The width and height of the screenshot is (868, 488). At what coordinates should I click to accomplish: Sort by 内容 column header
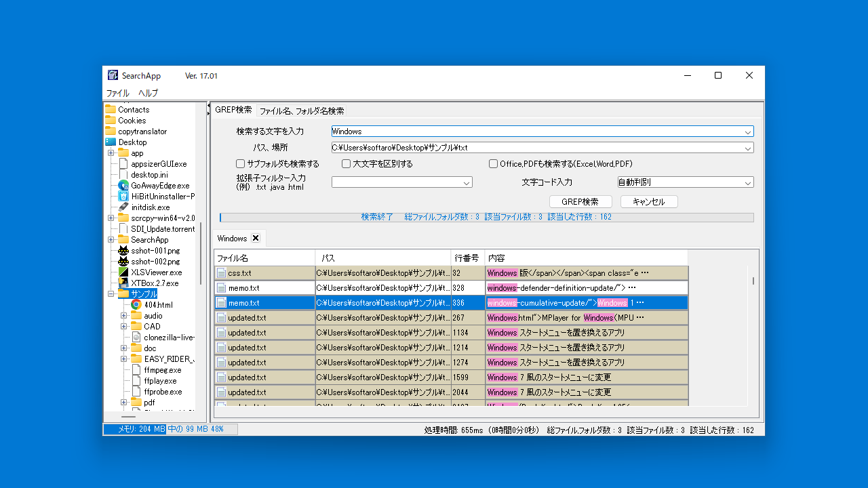(587, 258)
